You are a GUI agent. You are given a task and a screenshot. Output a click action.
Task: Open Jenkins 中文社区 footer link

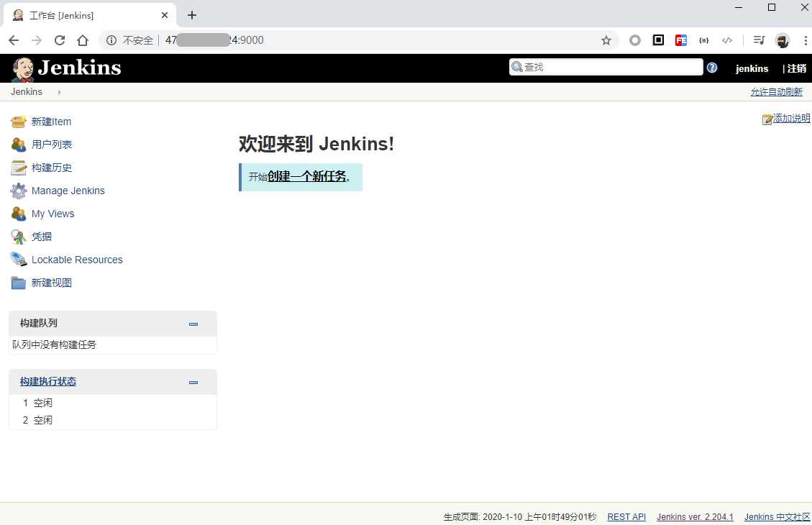(777, 516)
